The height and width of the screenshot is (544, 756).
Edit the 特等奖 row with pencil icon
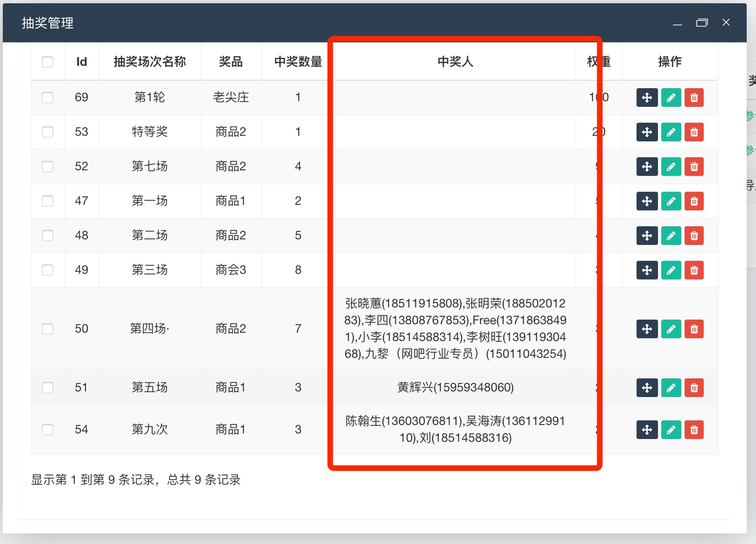[x=671, y=132]
